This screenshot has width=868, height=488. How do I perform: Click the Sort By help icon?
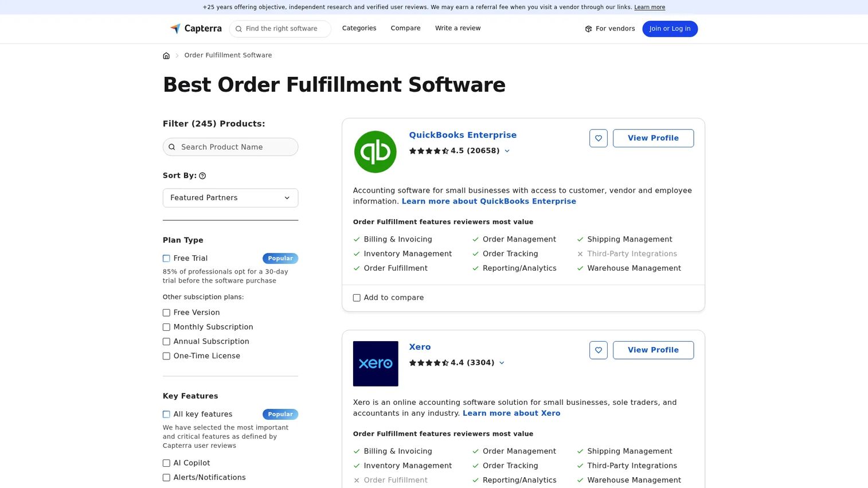coord(202,176)
